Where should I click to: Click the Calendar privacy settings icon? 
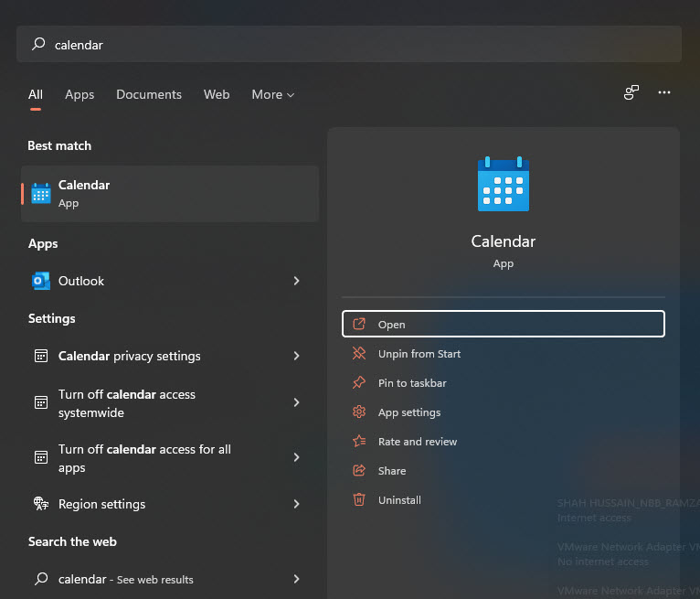41,356
